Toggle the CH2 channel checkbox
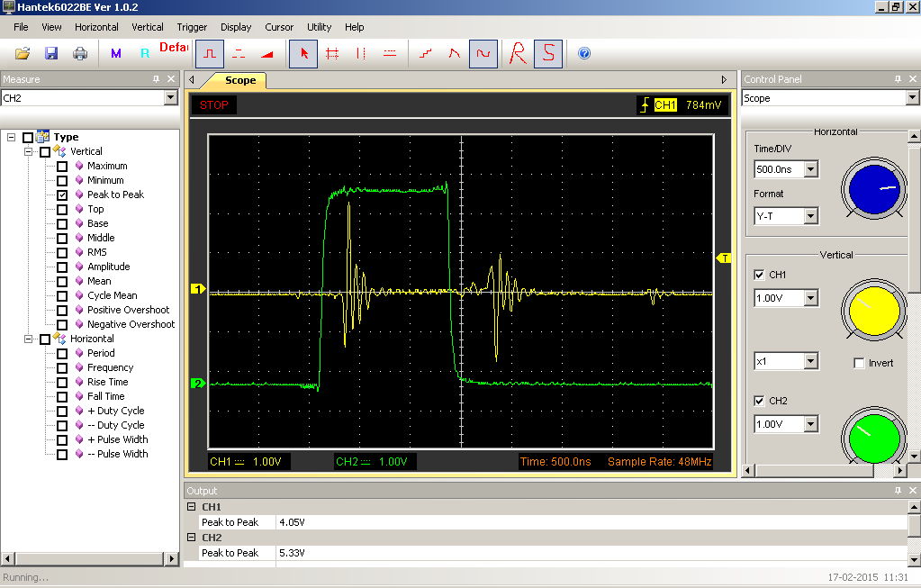921x588 pixels. click(759, 401)
